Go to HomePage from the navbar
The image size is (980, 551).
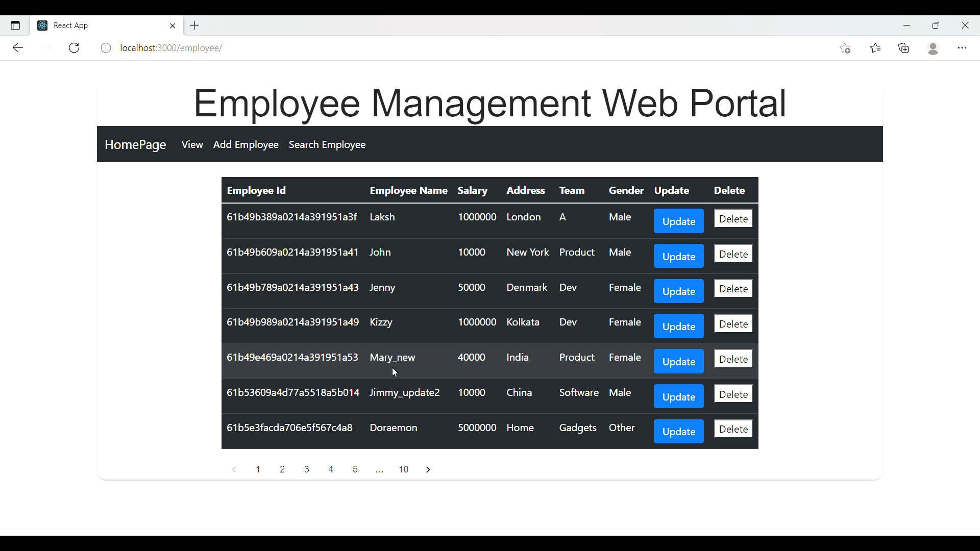point(135,144)
